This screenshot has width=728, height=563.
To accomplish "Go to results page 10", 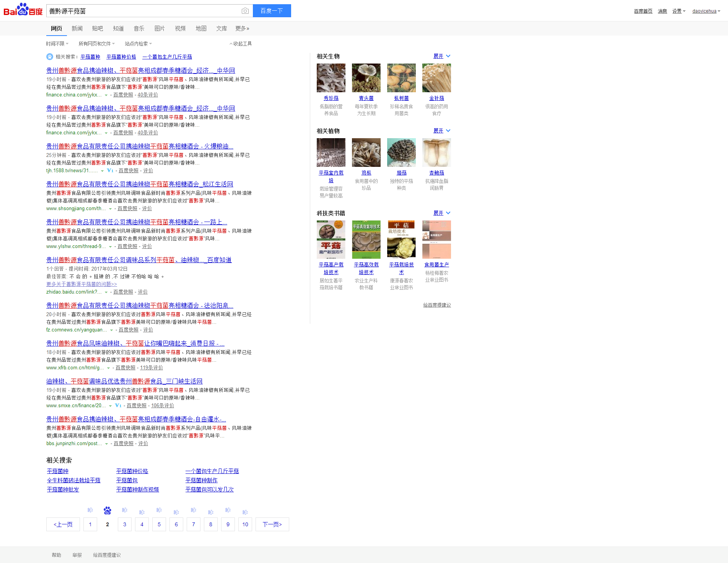I will 245,524.
